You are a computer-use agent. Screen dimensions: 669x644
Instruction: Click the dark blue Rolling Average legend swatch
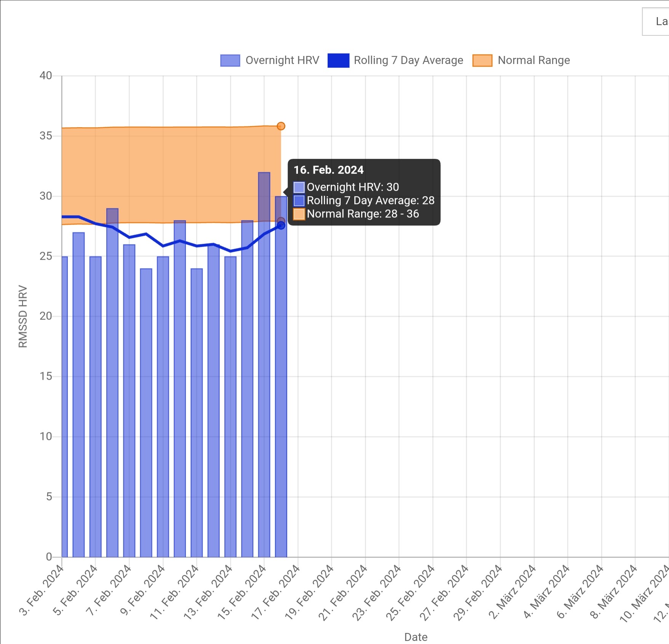coord(338,61)
